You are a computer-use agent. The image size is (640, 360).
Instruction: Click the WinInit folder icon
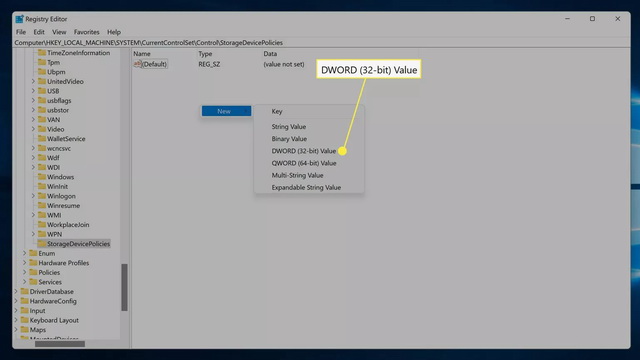tap(42, 186)
